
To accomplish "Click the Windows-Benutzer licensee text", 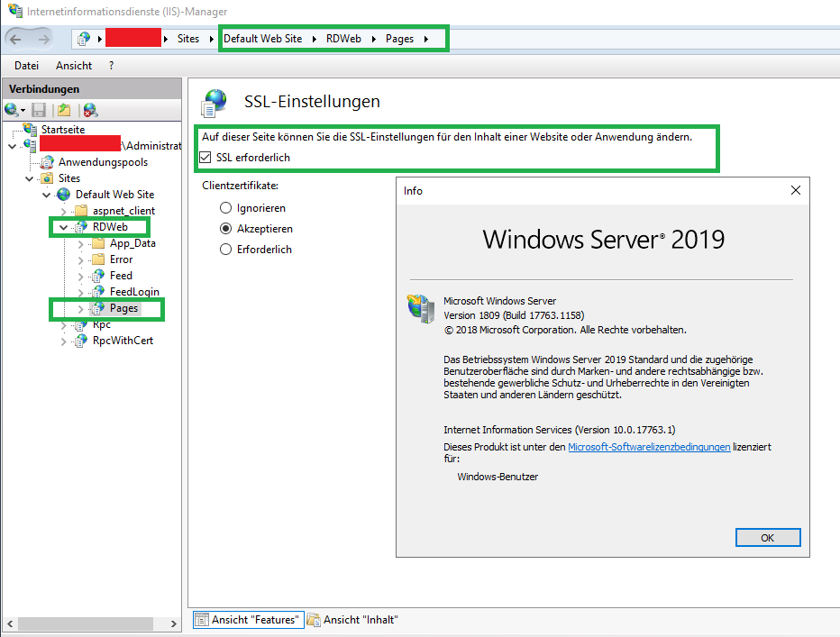I will pos(498,477).
